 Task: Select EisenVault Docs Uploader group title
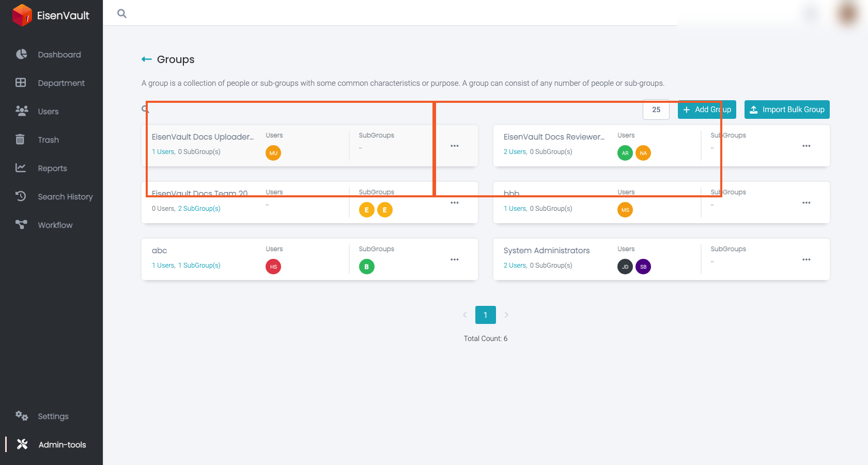203,137
